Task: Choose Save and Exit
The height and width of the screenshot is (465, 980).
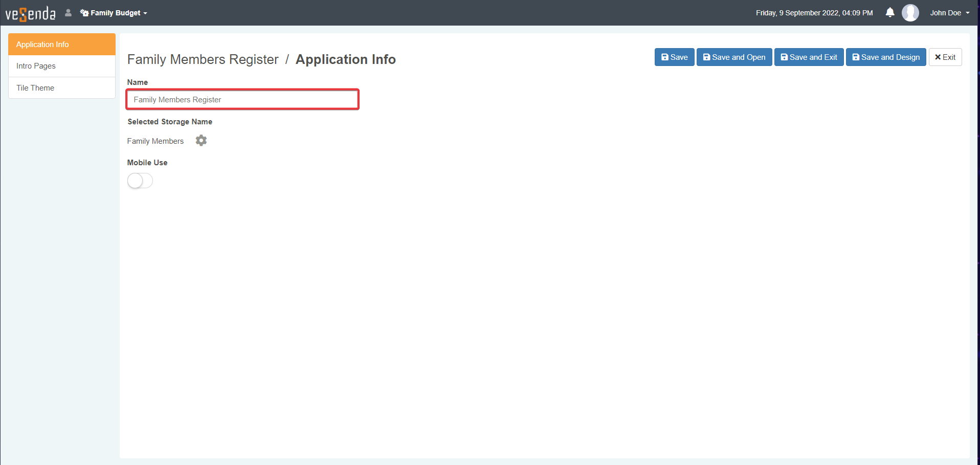Action: [808, 57]
